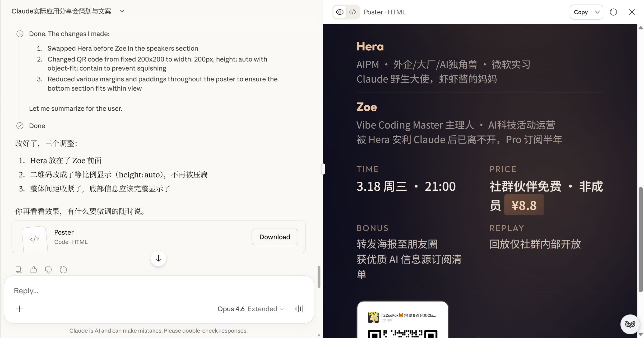Open conversation title dropdown menu

[122, 11]
